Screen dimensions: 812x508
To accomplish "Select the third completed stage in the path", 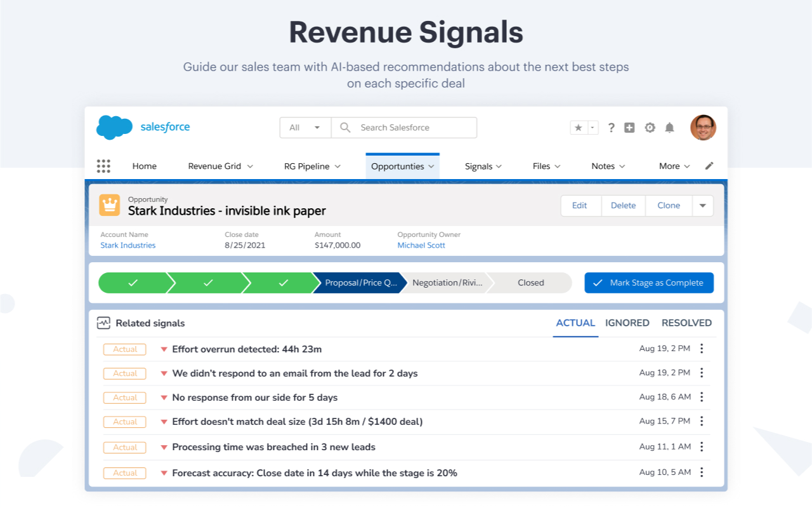I will click(283, 283).
